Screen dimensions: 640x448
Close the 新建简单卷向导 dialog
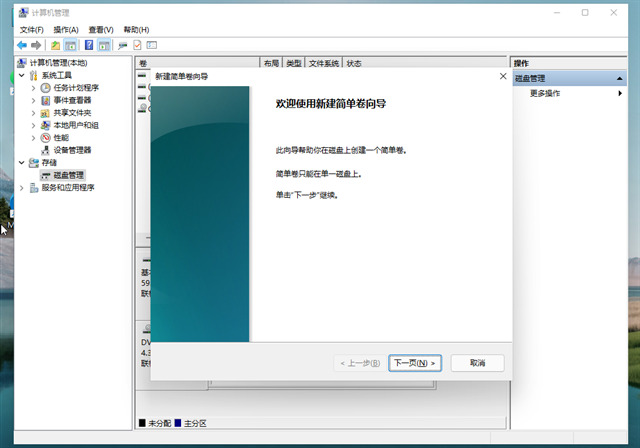pos(502,76)
